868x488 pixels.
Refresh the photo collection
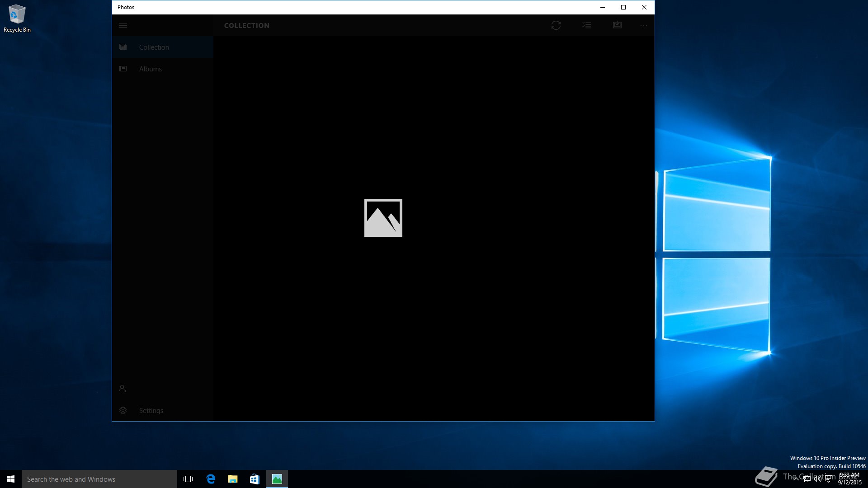tap(556, 25)
